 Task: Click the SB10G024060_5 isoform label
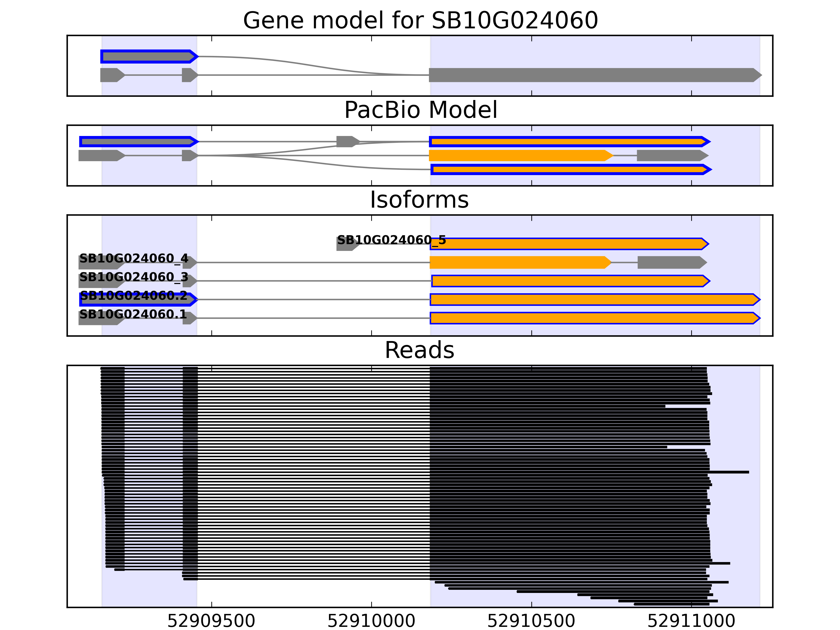point(391,240)
